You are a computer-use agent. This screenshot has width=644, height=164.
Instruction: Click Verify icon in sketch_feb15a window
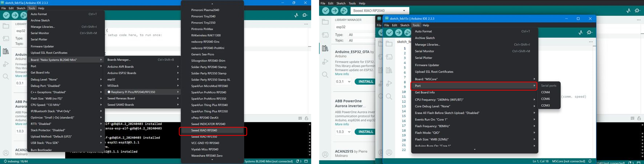click(6, 15)
